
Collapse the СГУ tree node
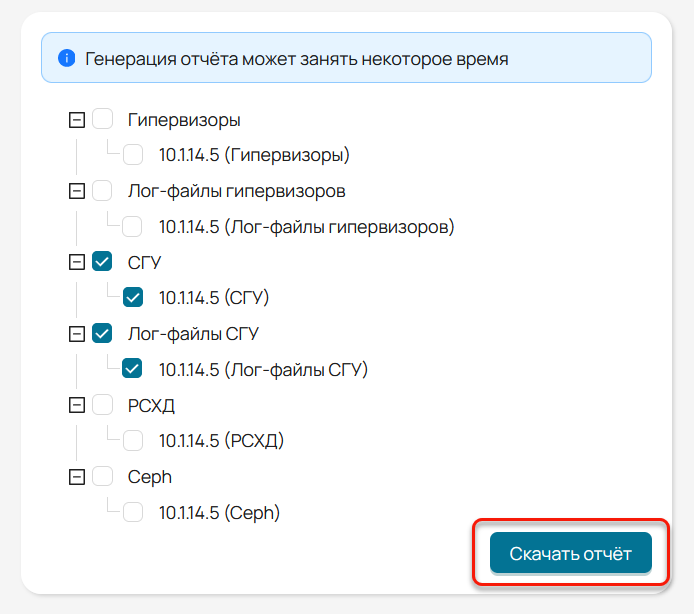point(77,262)
